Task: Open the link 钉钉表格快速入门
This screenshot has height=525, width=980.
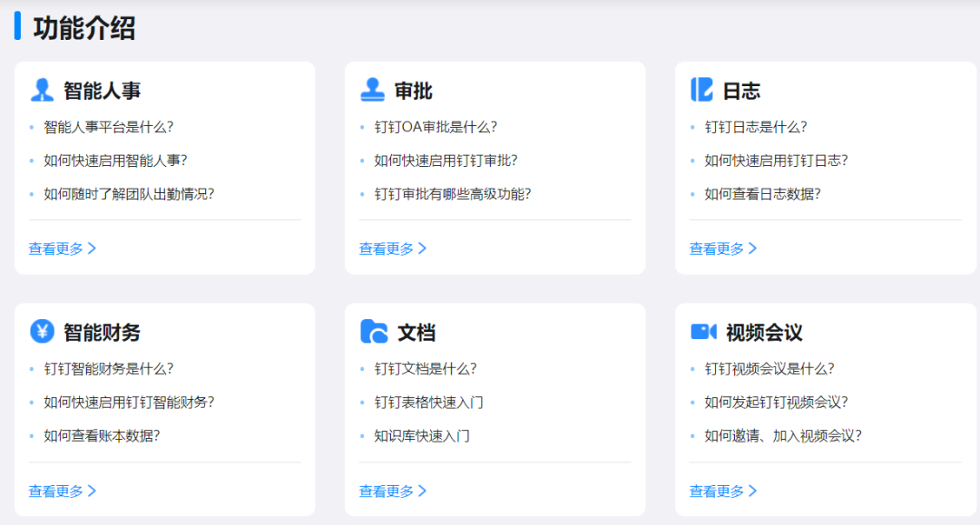Action: coord(426,402)
